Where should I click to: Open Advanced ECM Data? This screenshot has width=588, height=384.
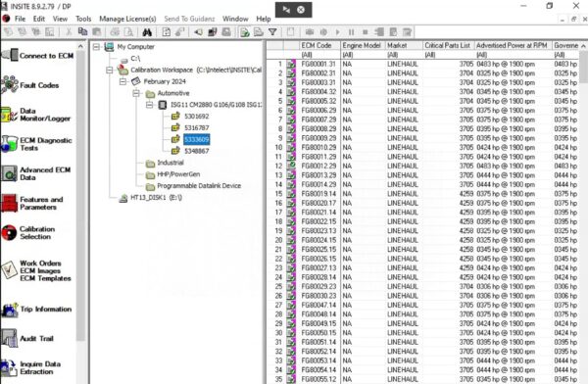pyautogui.click(x=36, y=173)
